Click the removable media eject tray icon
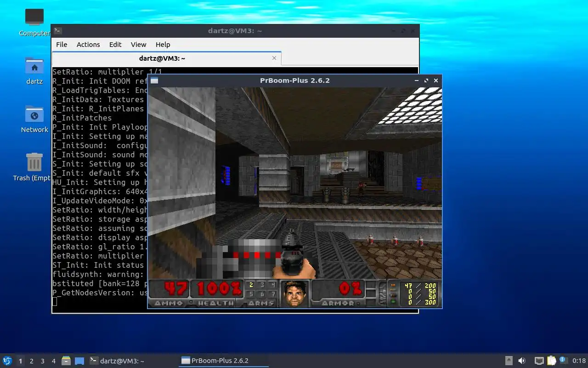This screenshot has width=588, height=368. click(x=509, y=361)
